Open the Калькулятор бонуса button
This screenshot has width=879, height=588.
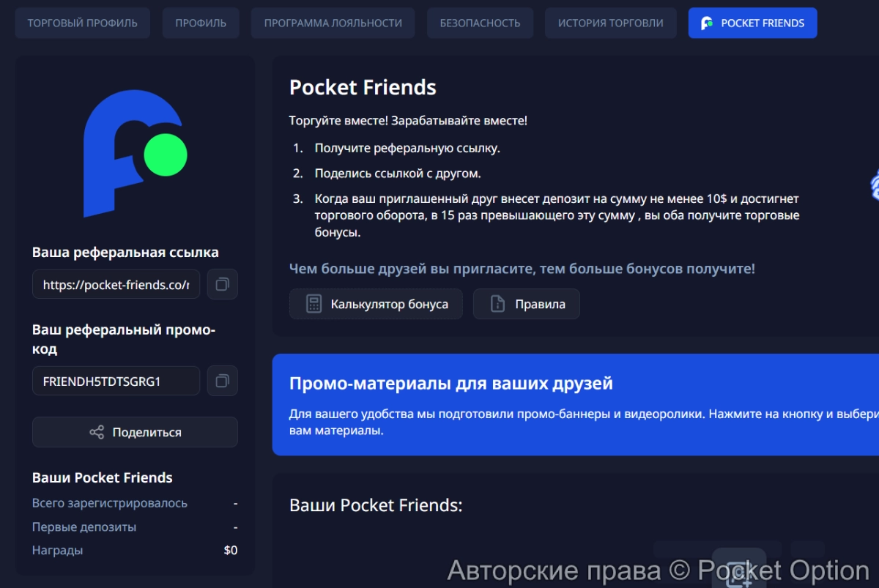click(x=376, y=304)
